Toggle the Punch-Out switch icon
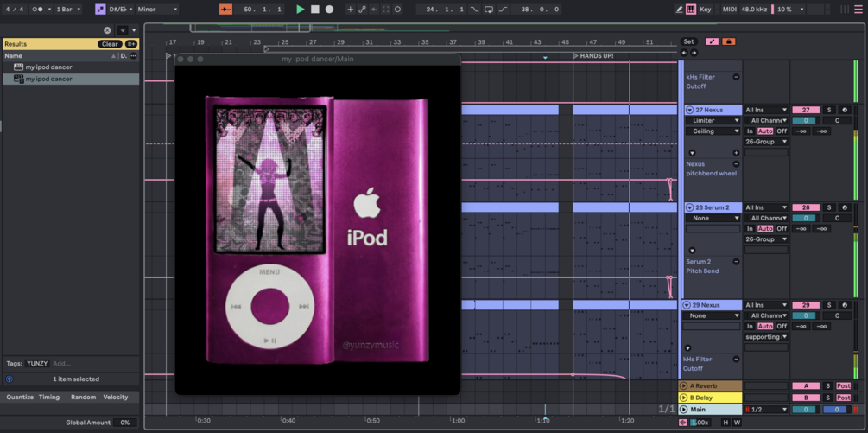Viewport: 868px width, 433px height. 503,10
